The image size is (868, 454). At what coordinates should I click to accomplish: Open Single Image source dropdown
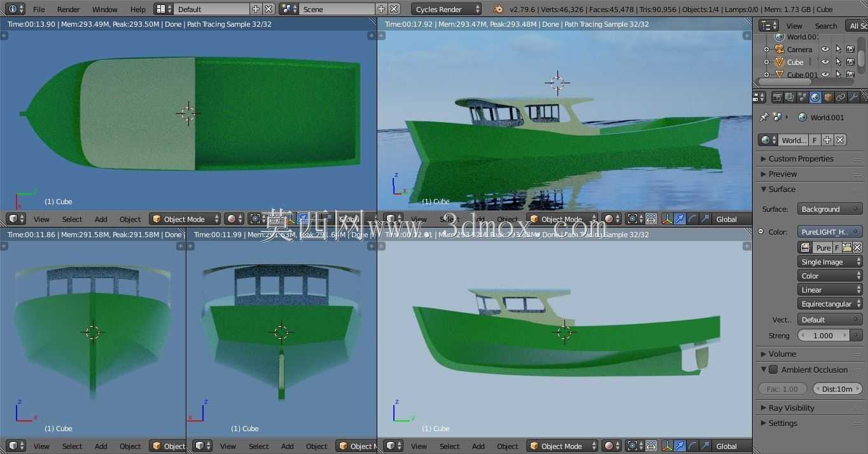coord(830,261)
